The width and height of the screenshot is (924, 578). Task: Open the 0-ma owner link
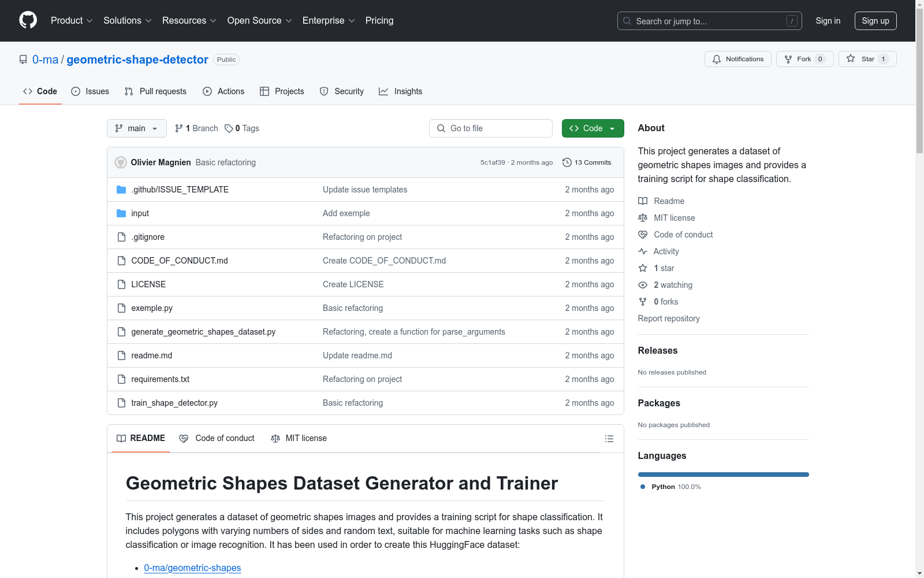[46, 60]
